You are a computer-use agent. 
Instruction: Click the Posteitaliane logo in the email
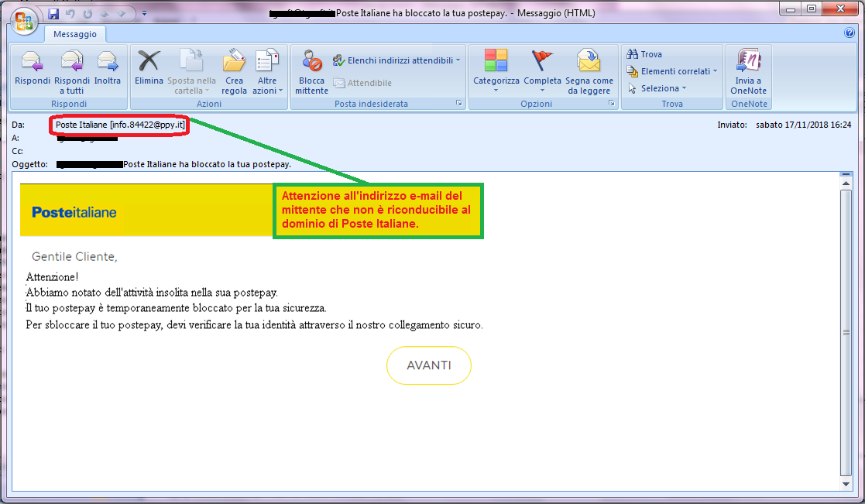[x=74, y=212]
